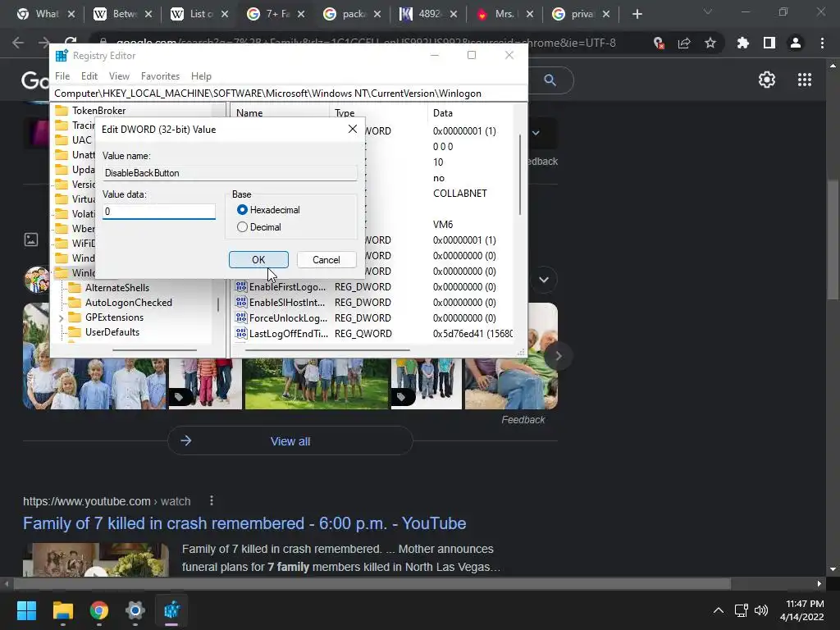Viewport: 840px width, 630px height.
Task: Open File Explorer from the taskbar
Action: [x=62, y=610]
